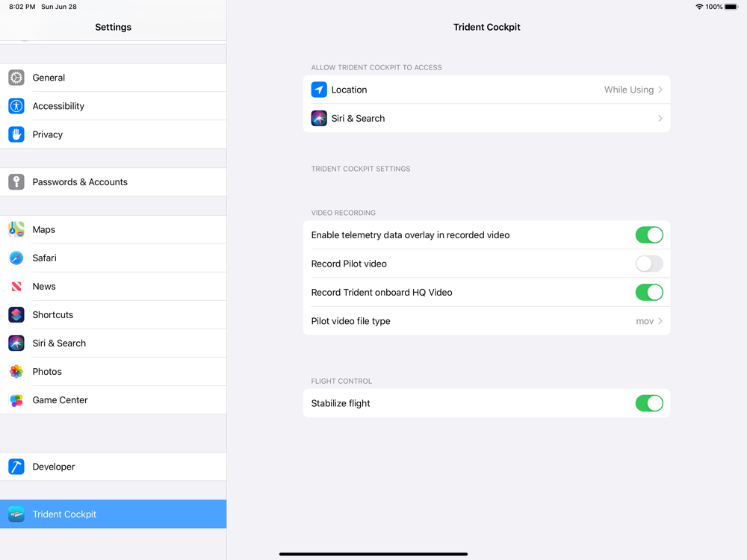The image size is (747, 560).
Task: Tap the Location arrow icon
Action: 319,90
